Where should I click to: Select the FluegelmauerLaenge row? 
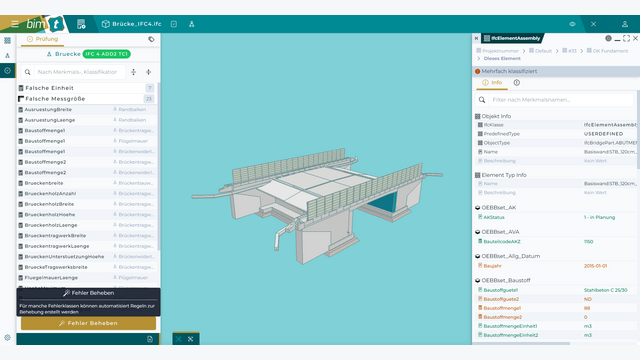(86, 278)
